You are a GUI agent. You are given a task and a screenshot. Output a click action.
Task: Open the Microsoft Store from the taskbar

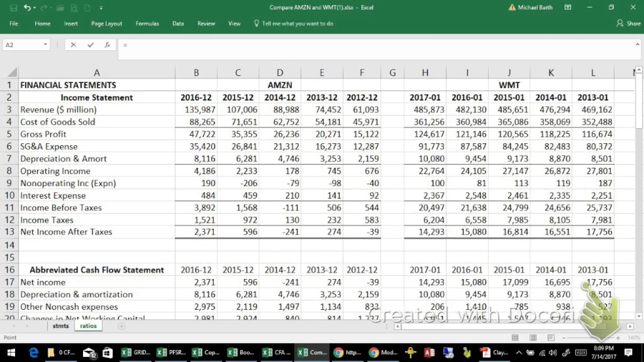tap(107, 352)
